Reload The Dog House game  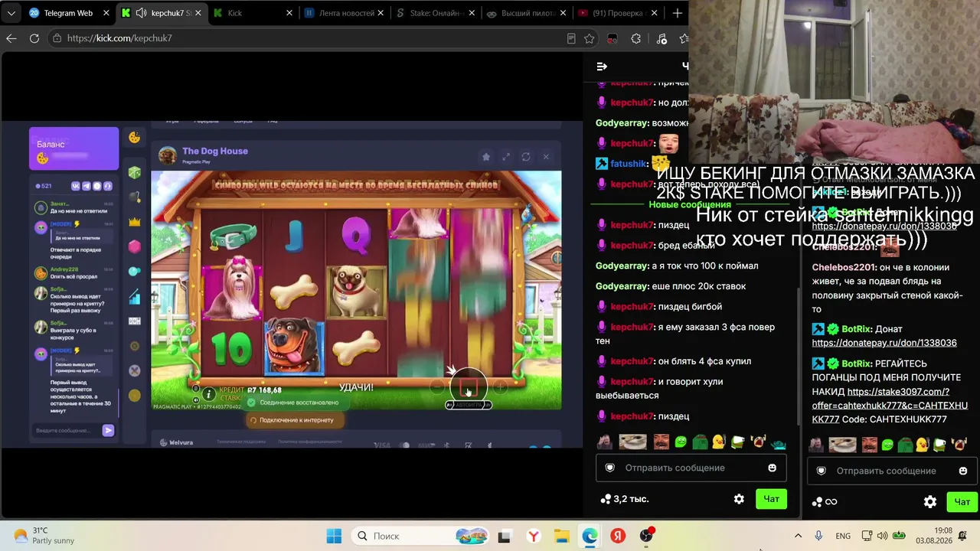pyautogui.click(x=526, y=157)
